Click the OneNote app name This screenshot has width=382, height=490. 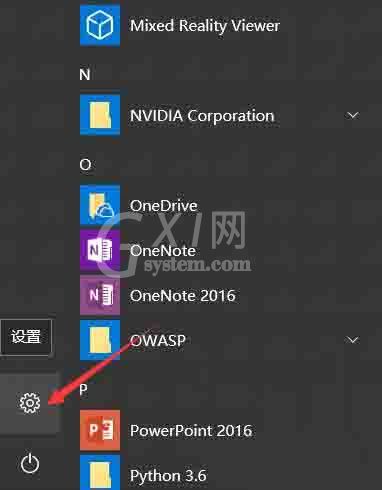click(163, 251)
